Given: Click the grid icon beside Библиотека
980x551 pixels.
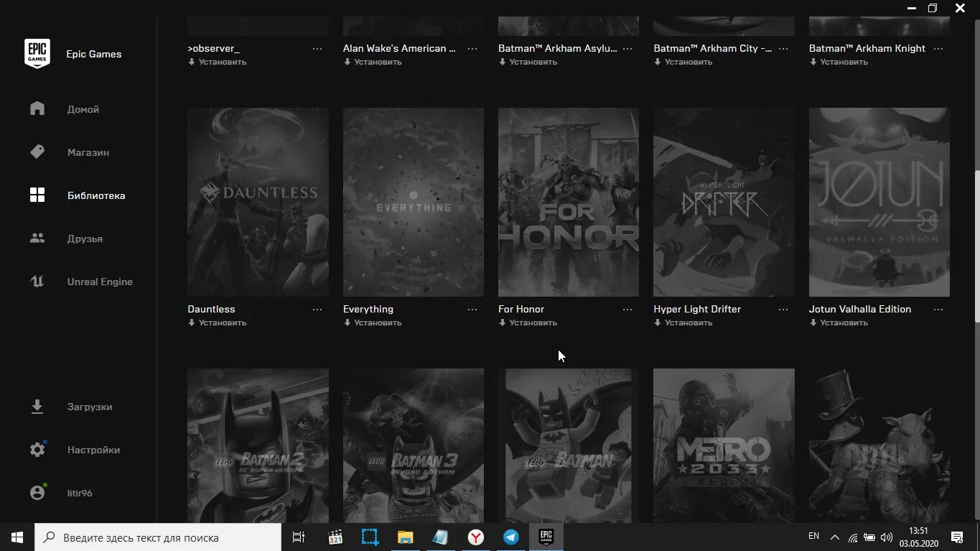Looking at the screenshot, I should pyautogui.click(x=37, y=195).
